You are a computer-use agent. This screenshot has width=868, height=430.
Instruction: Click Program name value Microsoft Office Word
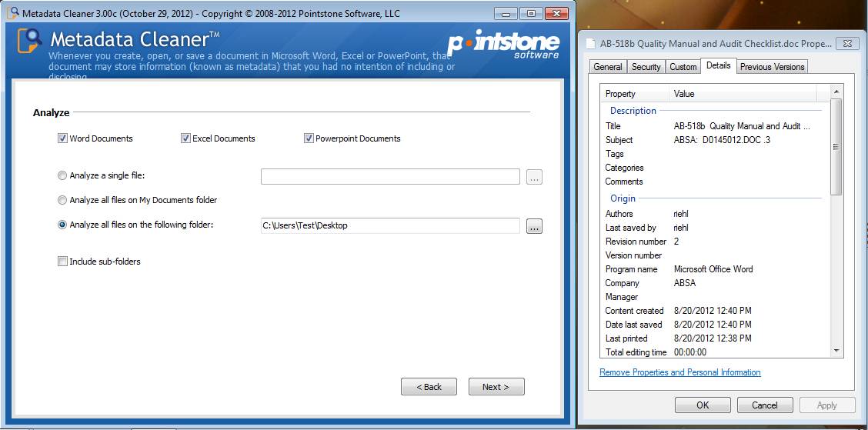coord(713,269)
